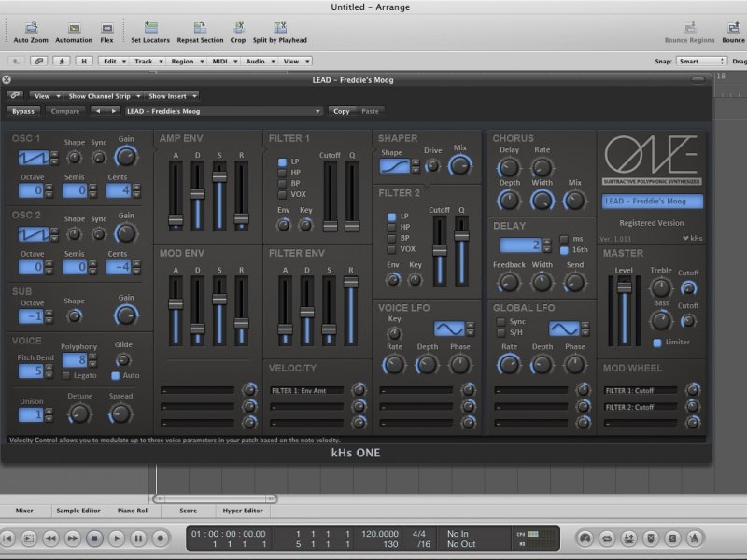Click the Global LFO sine waveform display
Viewport: 747px width, 560px height.
tap(564, 329)
